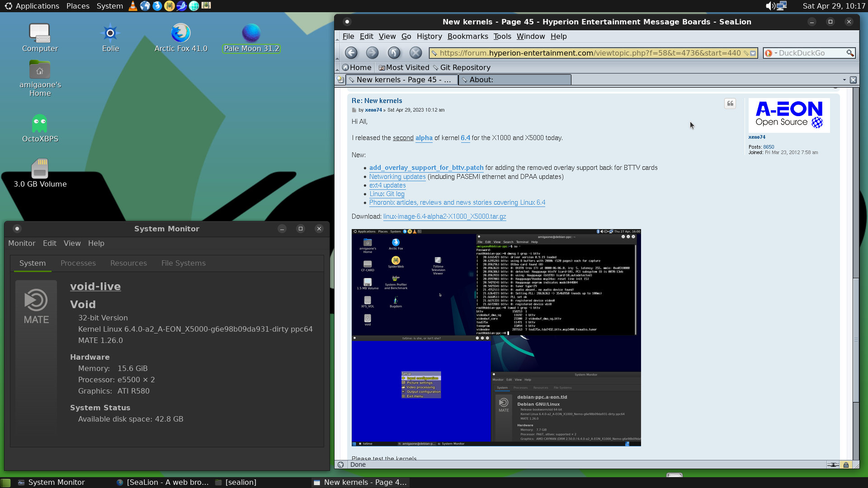This screenshot has height=488, width=868.
Task: Open the Computer desktop icon
Action: [x=40, y=38]
